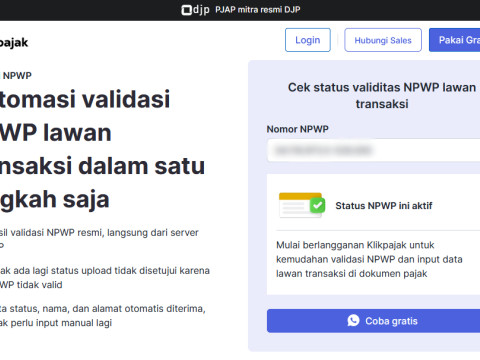Click the "Nomor NPWP" label
Image resolution: width=480 pixels, height=360 pixels.
(x=297, y=129)
